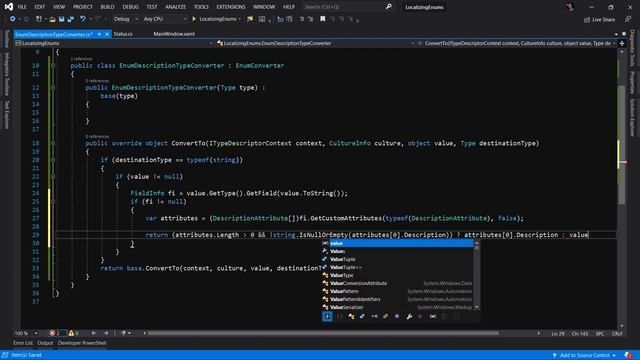Click the Live Share button

pos(599,19)
